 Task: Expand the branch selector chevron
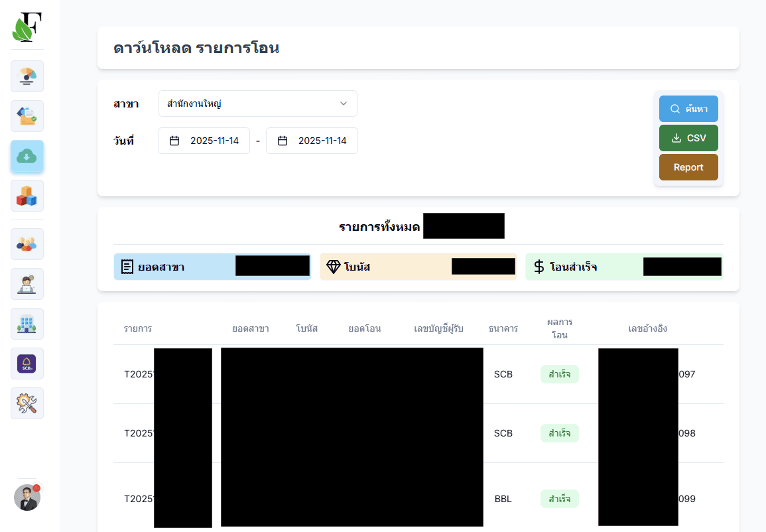coord(344,103)
